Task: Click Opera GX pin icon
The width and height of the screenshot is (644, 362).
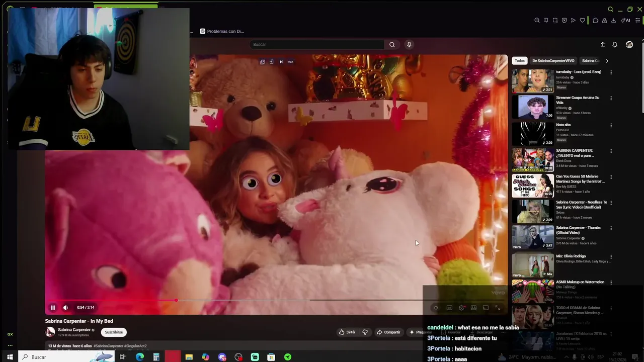Action: click(546, 21)
